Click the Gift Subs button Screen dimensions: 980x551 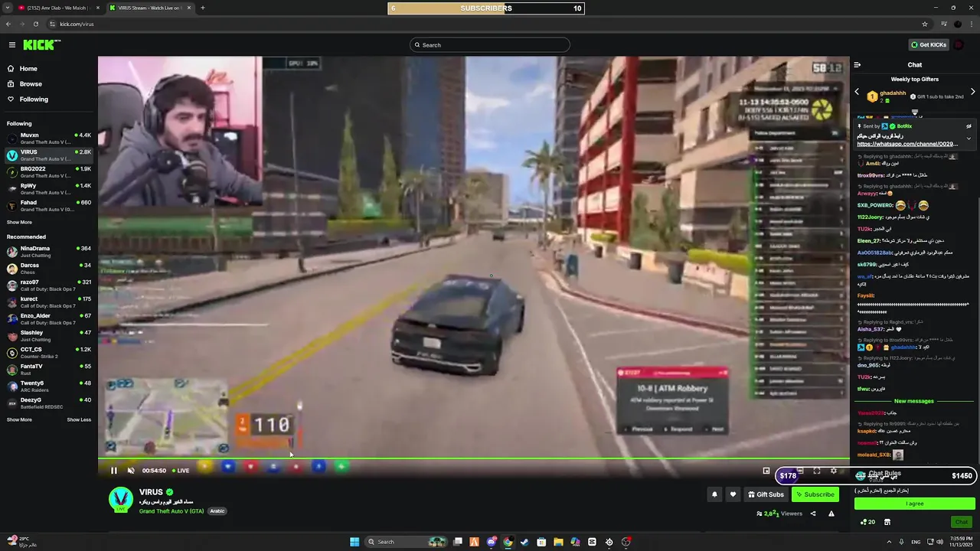(766, 494)
